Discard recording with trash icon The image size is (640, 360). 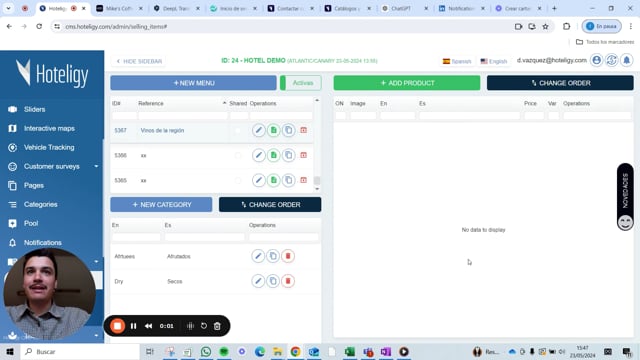coord(217,326)
